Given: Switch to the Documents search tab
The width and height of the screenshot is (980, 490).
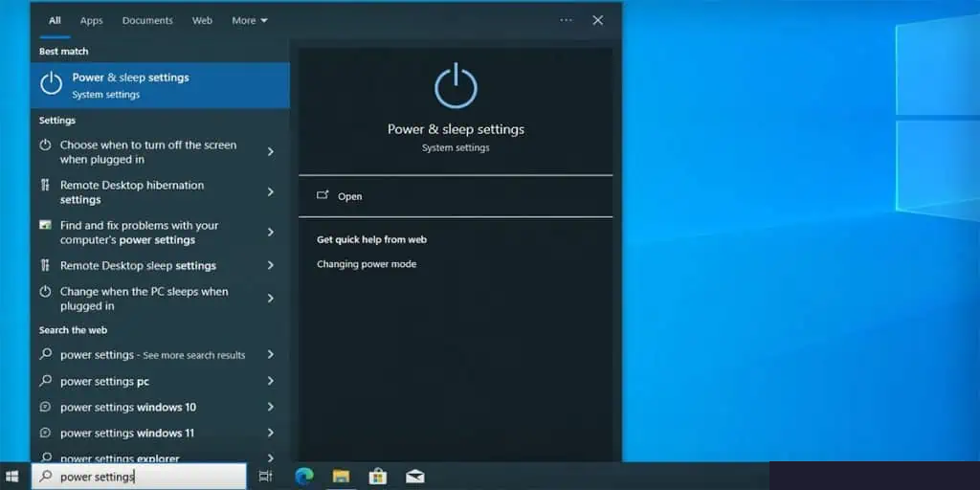Looking at the screenshot, I should click(147, 20).
